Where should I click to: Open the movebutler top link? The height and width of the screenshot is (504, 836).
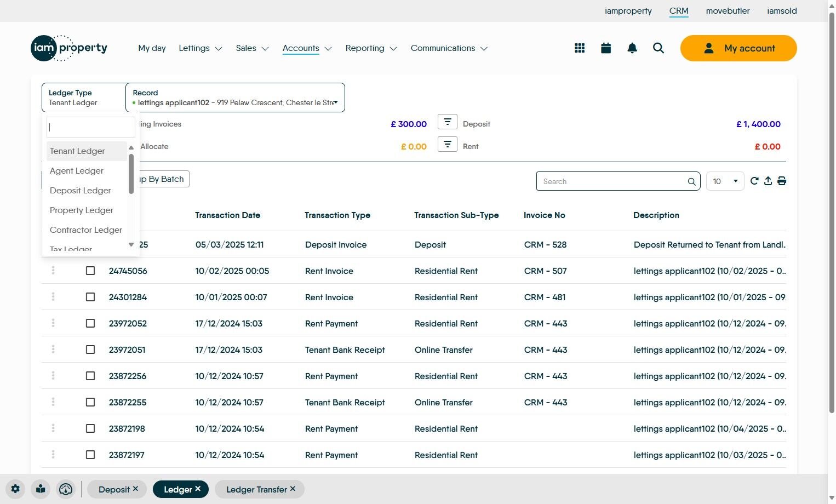pos(728,11)
